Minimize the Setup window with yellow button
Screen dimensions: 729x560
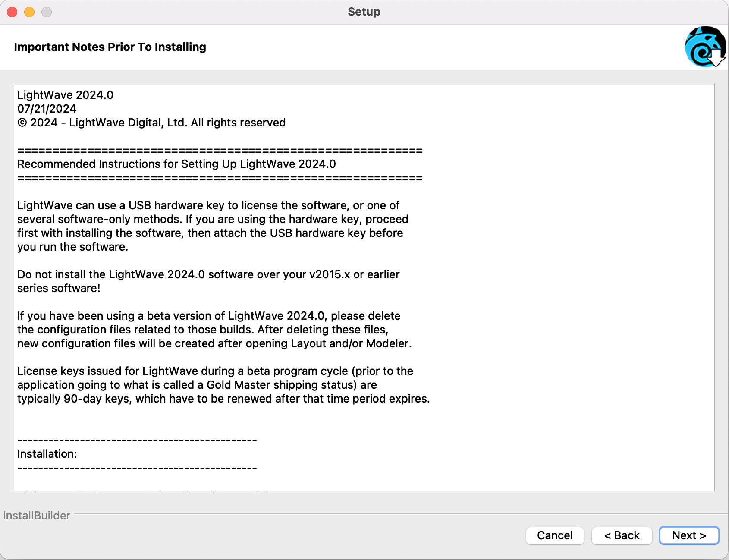pos(29,12)
